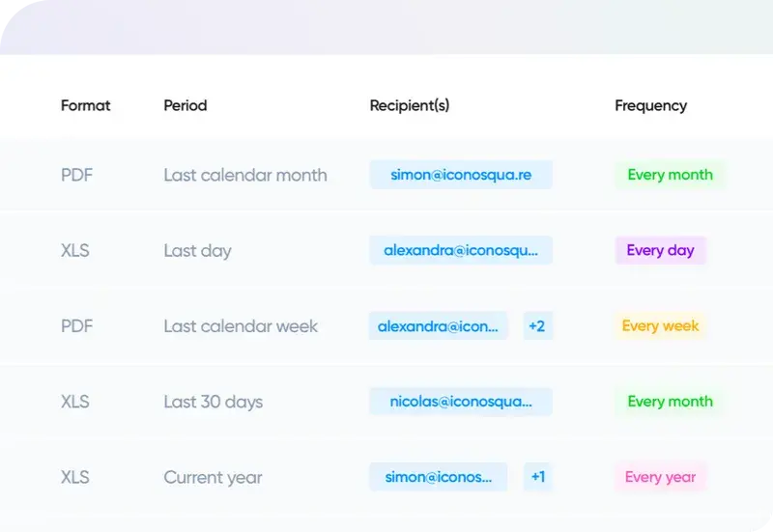Click the Frequency column header
This screenshot has width=773, height=532.
click(650, 105)
